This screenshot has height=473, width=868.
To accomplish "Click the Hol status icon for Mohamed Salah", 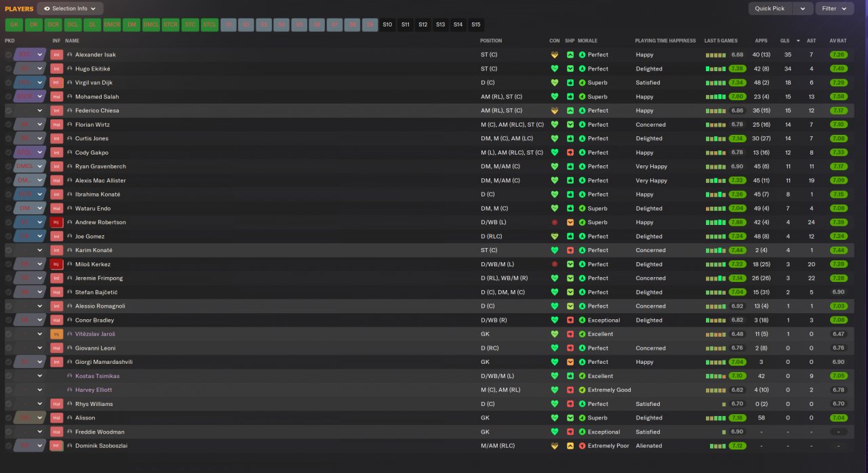I will 56,97.
